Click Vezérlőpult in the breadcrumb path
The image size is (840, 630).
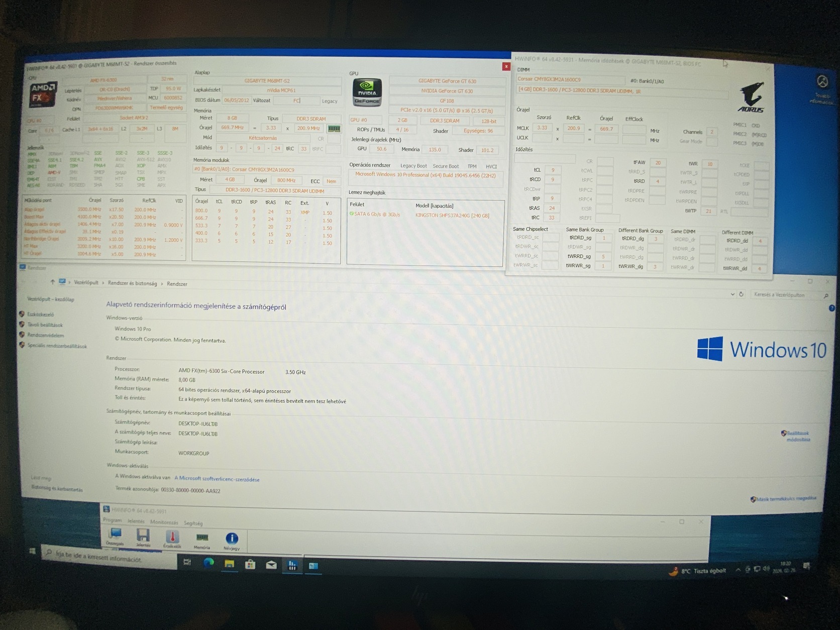coord(86,282)
